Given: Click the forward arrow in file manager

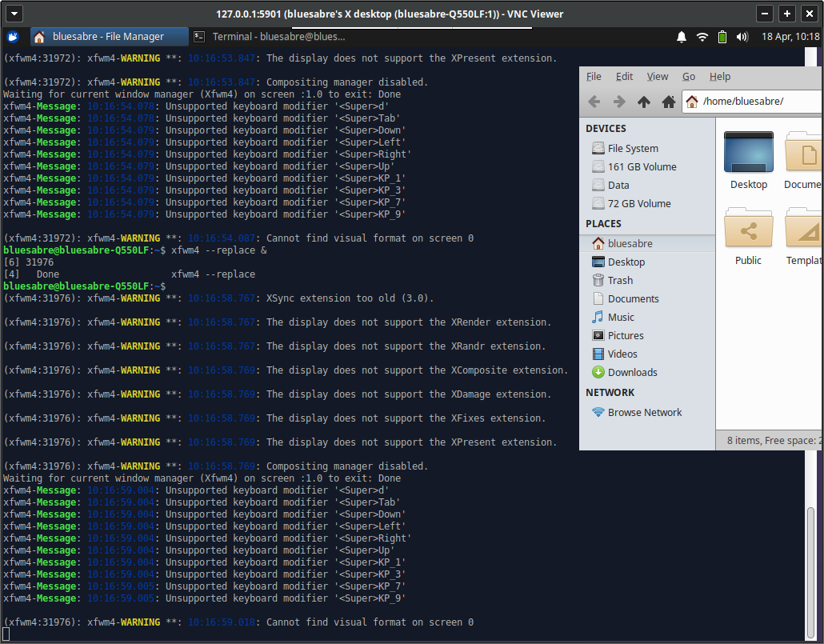Looking at the screenshot, I should point(618,102).
